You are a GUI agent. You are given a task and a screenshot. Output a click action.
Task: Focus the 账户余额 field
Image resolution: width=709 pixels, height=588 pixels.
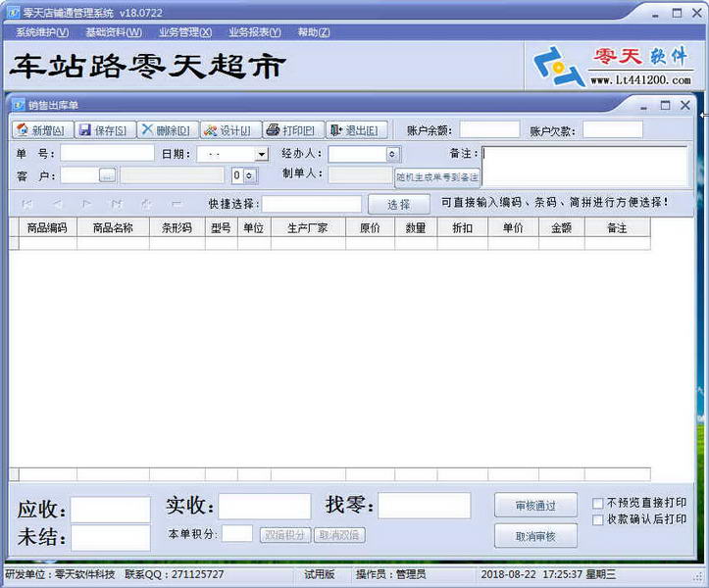pyautogui.click(x=489, y=129)
